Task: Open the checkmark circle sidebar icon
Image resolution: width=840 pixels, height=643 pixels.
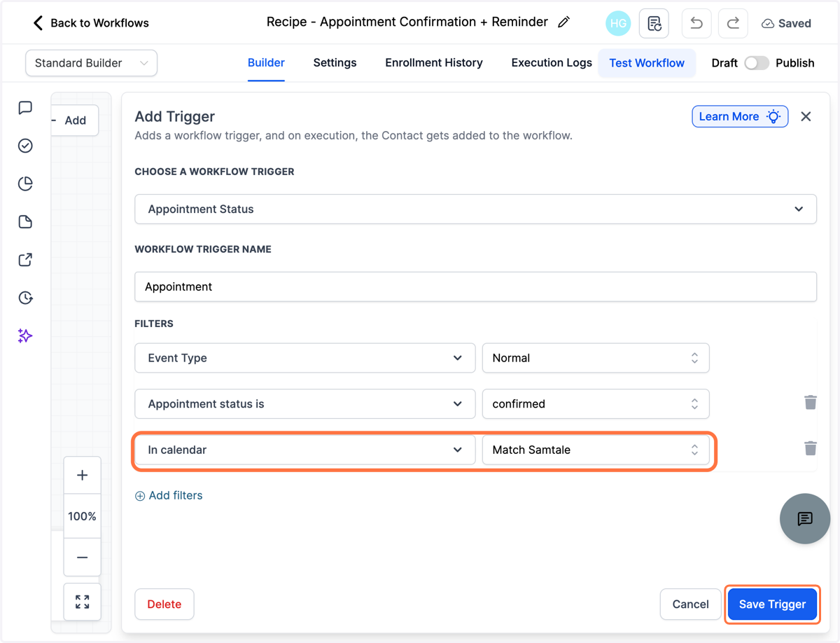Action: (x=25, y=146)
